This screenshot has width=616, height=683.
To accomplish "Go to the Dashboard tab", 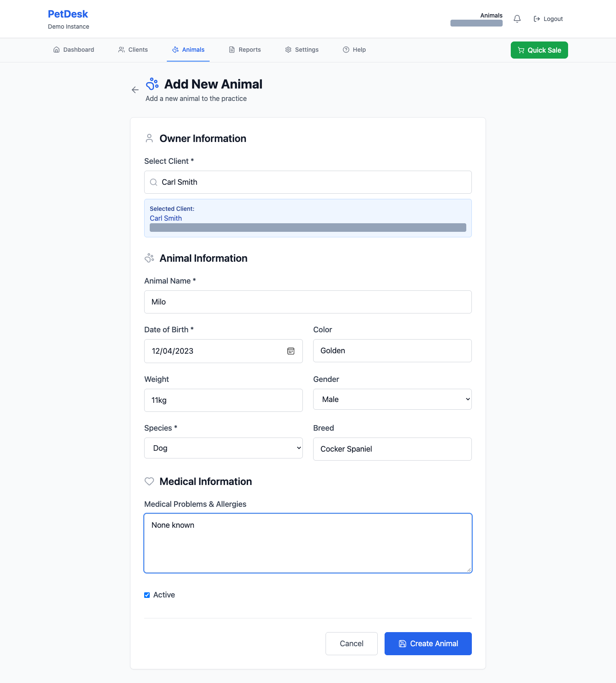I will pos(74,50).
